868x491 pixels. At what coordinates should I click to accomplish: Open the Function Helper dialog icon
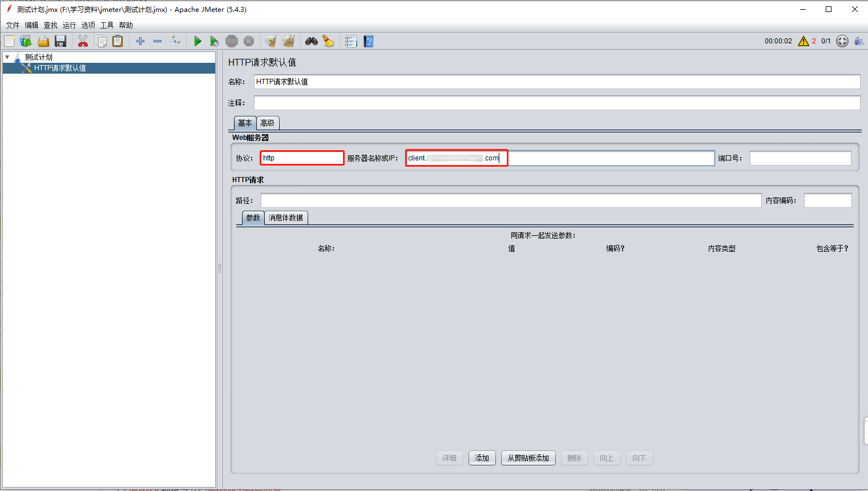pyautogui.click(x=350, y=41)
